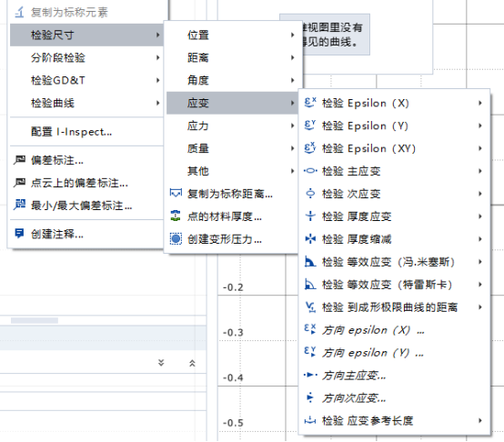Expand the 距离 submenu arrow
Screen dimensions: 504x442
tap(293, 57)
